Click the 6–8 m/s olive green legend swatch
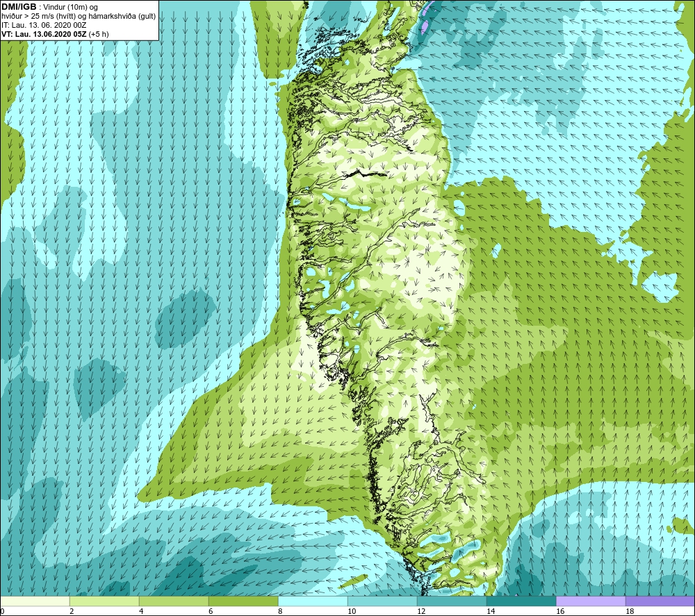 (243, 601)
